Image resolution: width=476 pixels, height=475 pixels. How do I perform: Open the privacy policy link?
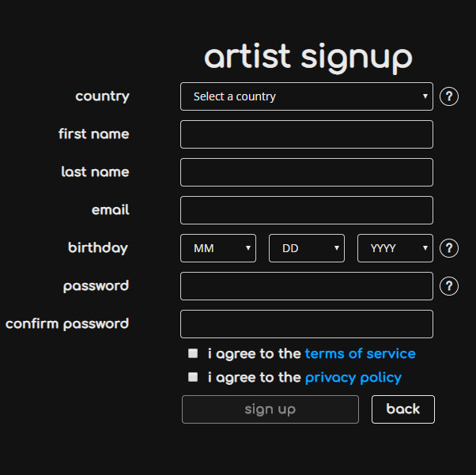coord(353,377)
